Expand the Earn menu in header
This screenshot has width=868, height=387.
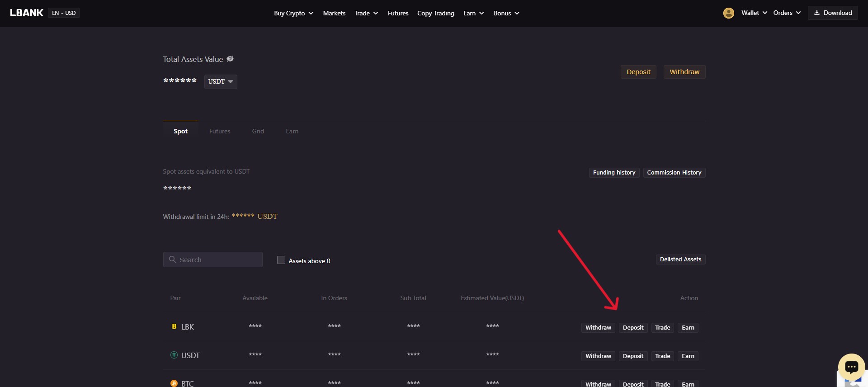[x=474, y=13]
